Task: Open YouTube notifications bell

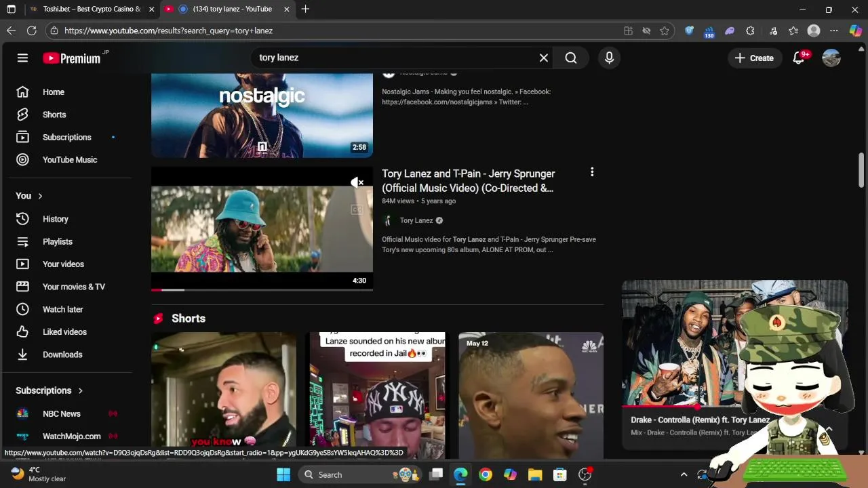Action: tap(799, 58)
